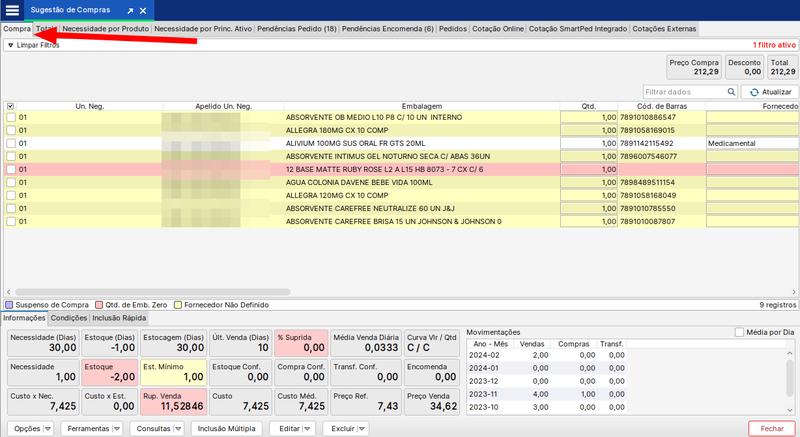Click the Limpar Filtros triangle icon
800x437 pixels.
pyautogui.click(x=10, y=45)
